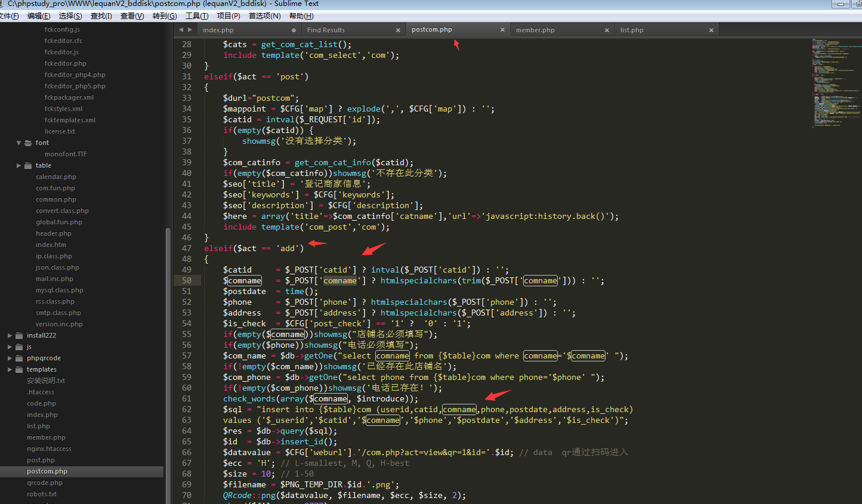Open global.fun.php in the sidebar
Viewport: 862px width, 504px height.
coord(59,222)
